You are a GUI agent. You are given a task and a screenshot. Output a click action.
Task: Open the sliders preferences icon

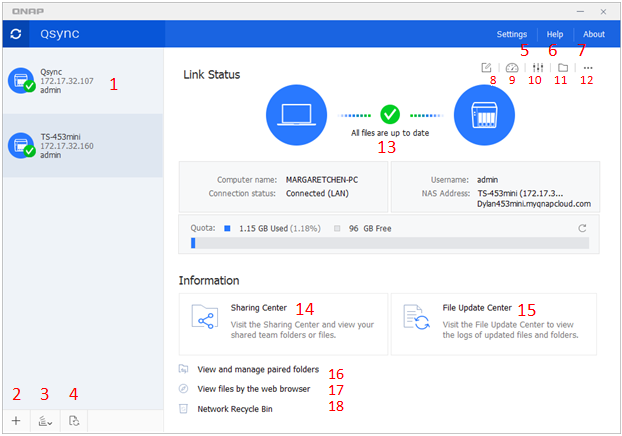(538, 68)
